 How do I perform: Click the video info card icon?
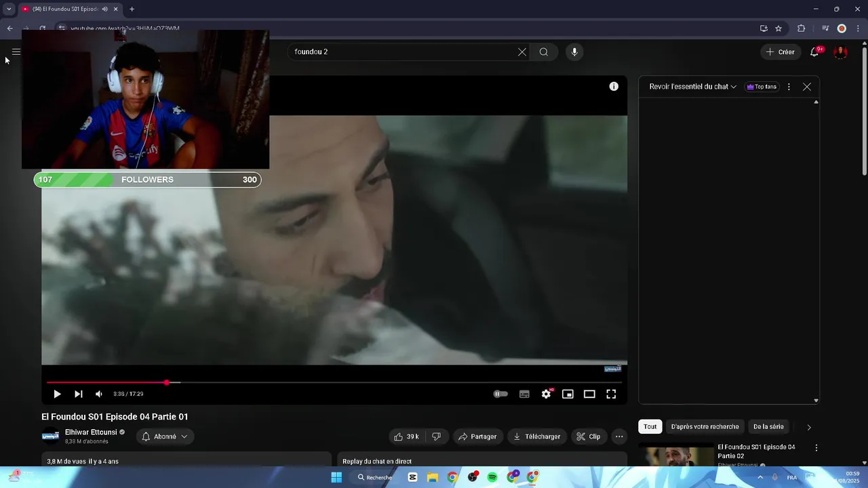pos(614,86)
